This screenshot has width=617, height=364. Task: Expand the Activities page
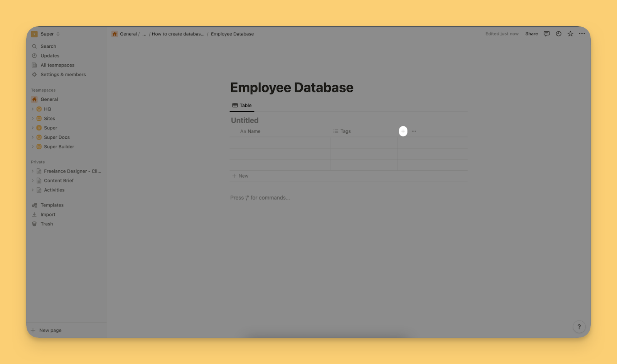[x=33, y=190]
